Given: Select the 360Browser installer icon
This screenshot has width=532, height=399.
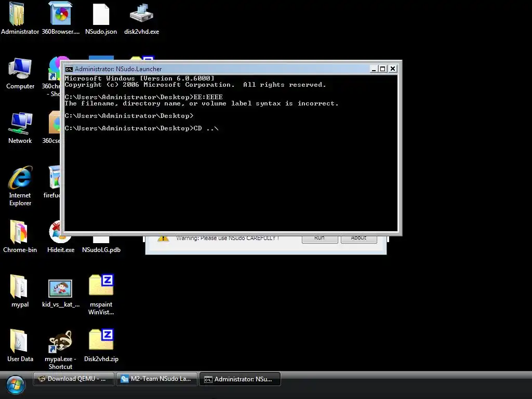Looking at the screenshot, I should (60, 13).
